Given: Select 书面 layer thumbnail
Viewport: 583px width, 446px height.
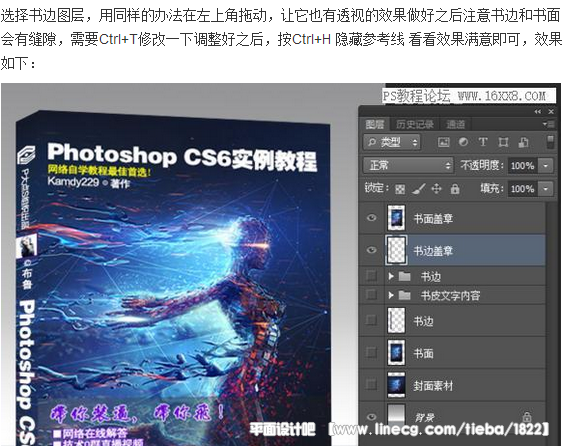Looking at the screenshot, I should point(396,352).
